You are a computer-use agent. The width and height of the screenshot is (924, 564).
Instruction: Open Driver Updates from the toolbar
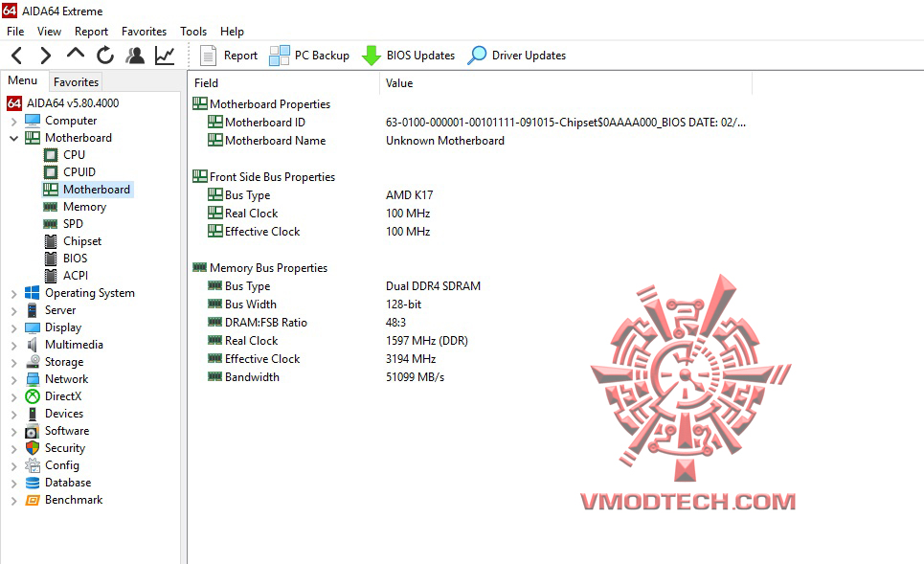click(517, 56)
